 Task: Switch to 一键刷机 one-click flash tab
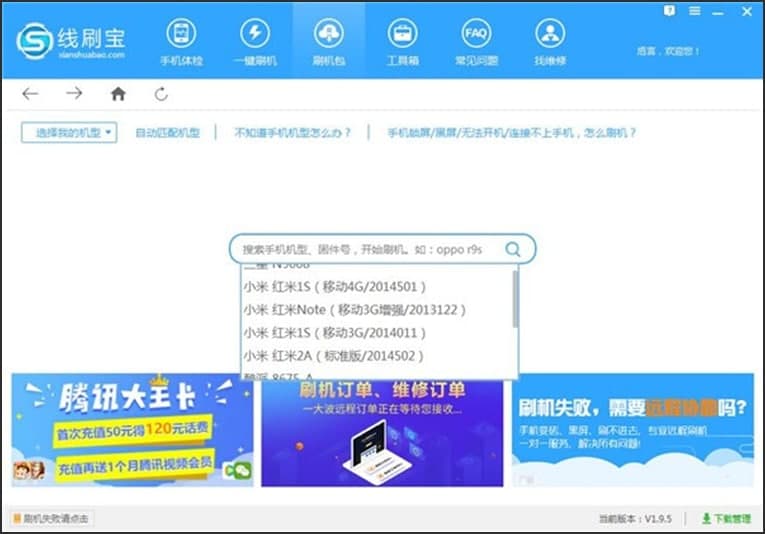pyautogui.click(x=255, y=42)
